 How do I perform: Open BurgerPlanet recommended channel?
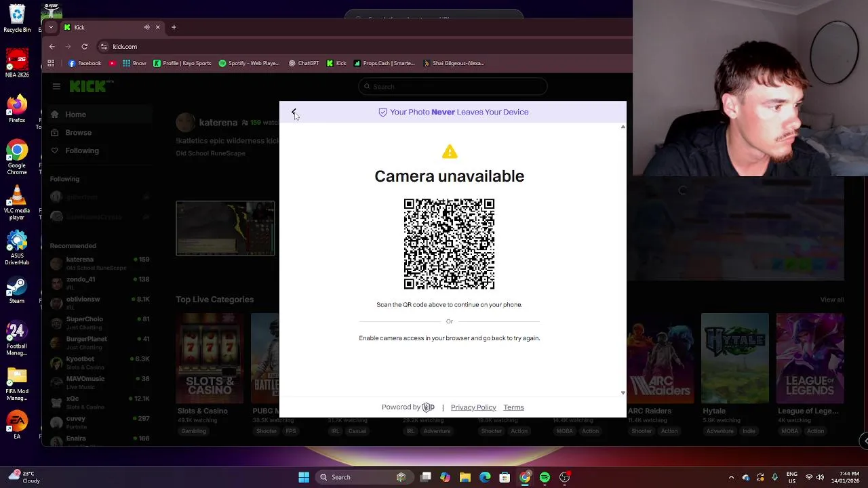click(100, 342)
